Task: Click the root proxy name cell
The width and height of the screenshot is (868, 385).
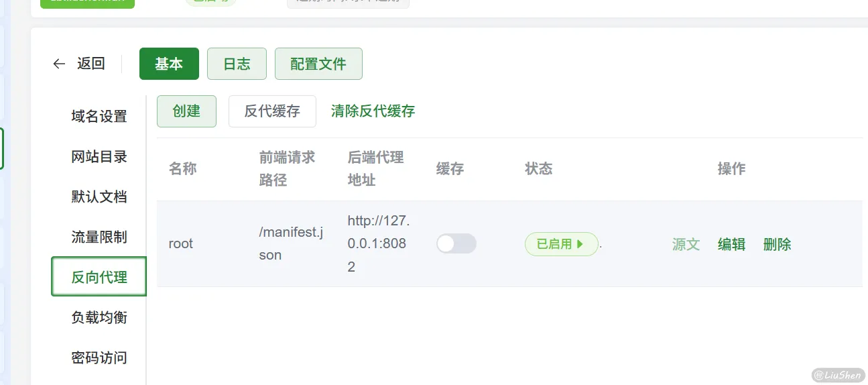Action: click(x=181, y=244)
